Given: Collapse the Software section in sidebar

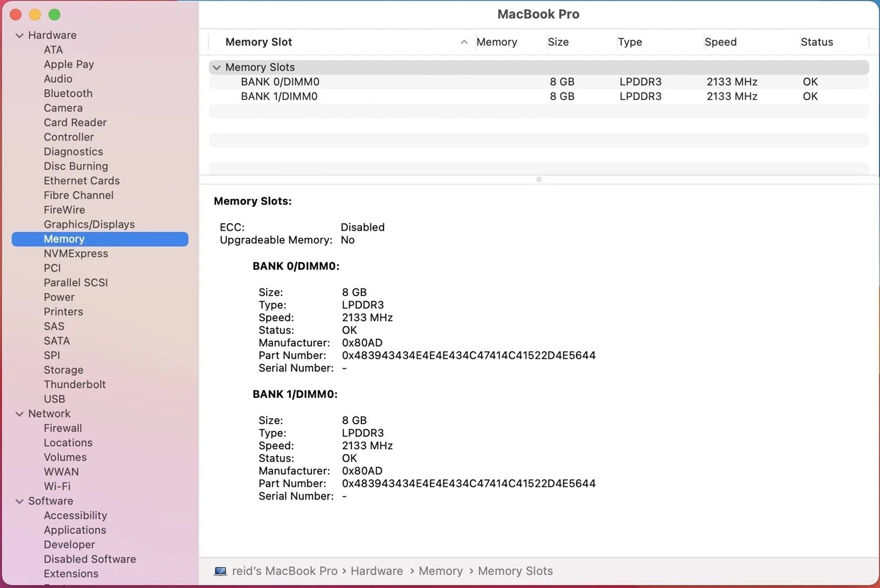Looking at the screenshot, I should click(20, 501).
